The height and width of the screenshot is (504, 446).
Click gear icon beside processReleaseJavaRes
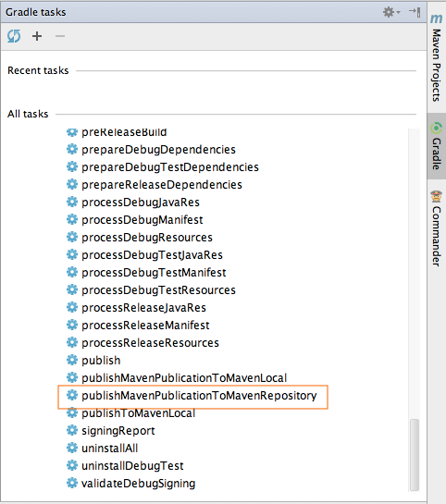(72, 307)
